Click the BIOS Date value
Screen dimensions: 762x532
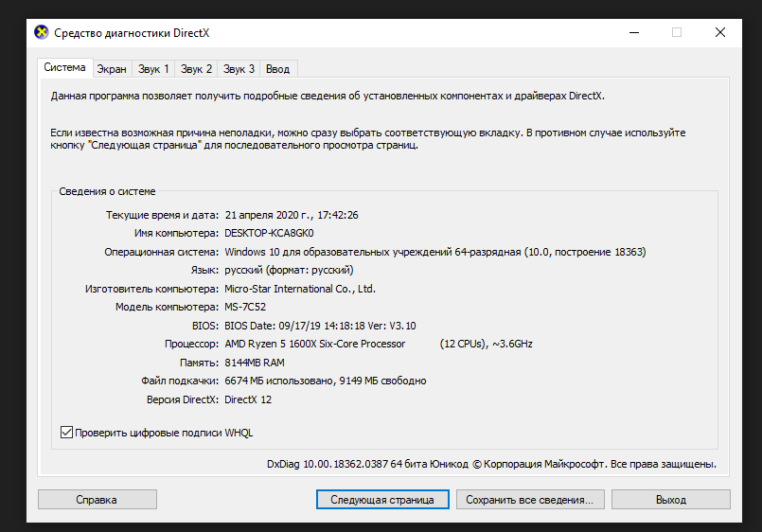(320, 326)
